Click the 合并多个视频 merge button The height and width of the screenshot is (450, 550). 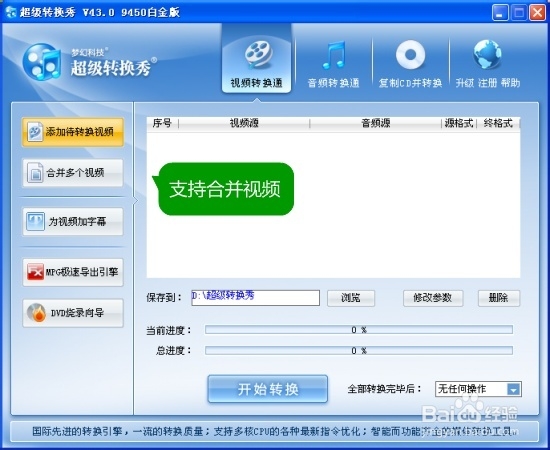(x=73, y=173)
